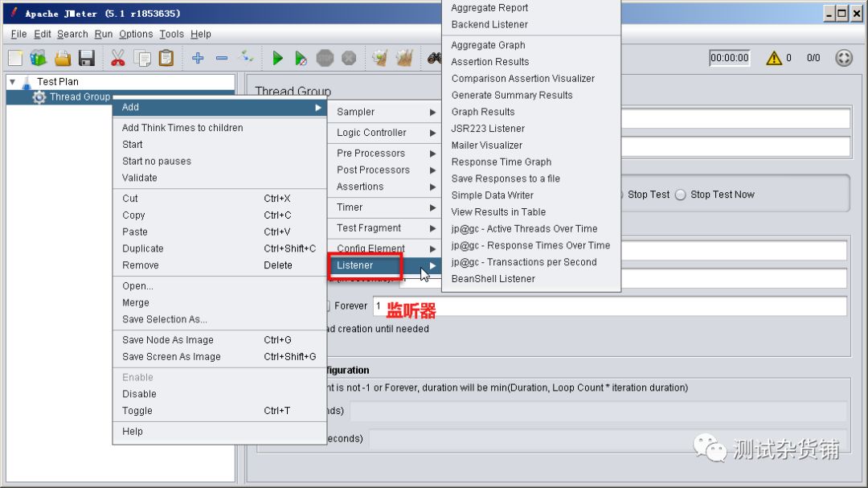Image resolution: width=868 pixels, height=488 pixels.
Task: Open the Help menu in menu bar
Action: point(200,34)
